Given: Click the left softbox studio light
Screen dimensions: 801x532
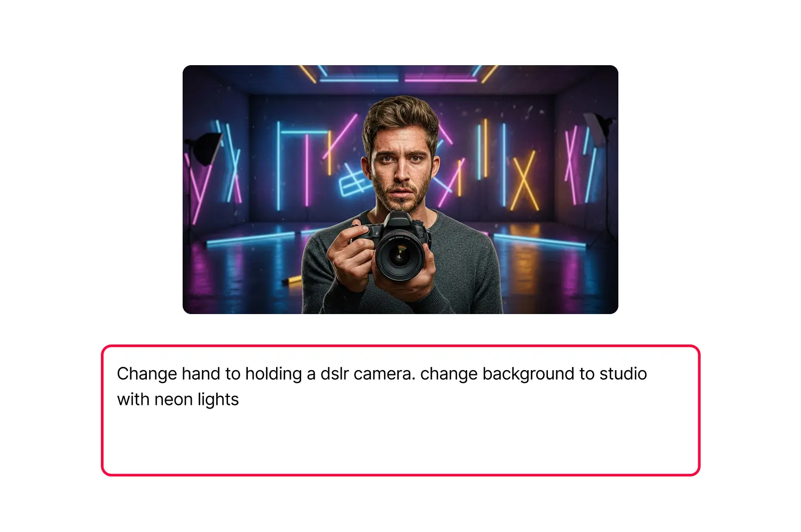Looking at the screenshot, I should pos(203,149).
